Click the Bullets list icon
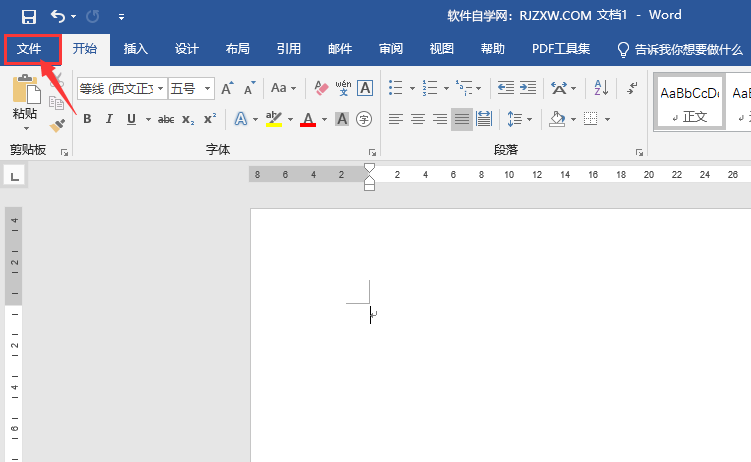 pos(396,88)
